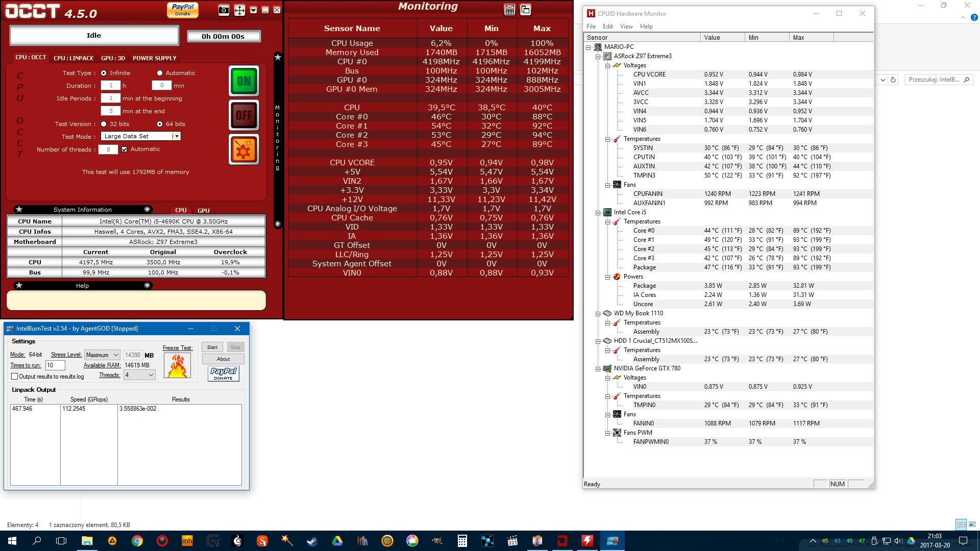This screenshot has width=980, height=551.
Task: Click the Freeze Test flame icon
Action: [x=177, y=365]
